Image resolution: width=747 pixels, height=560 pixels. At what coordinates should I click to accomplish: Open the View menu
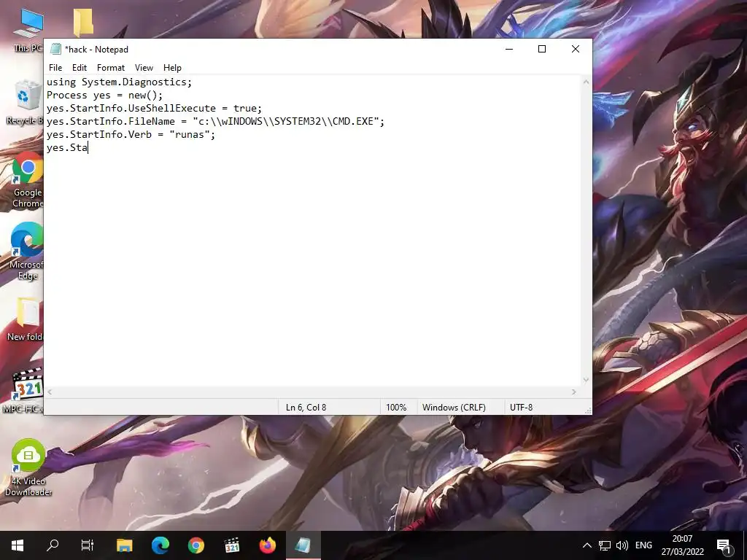click(x=144, y=68)
